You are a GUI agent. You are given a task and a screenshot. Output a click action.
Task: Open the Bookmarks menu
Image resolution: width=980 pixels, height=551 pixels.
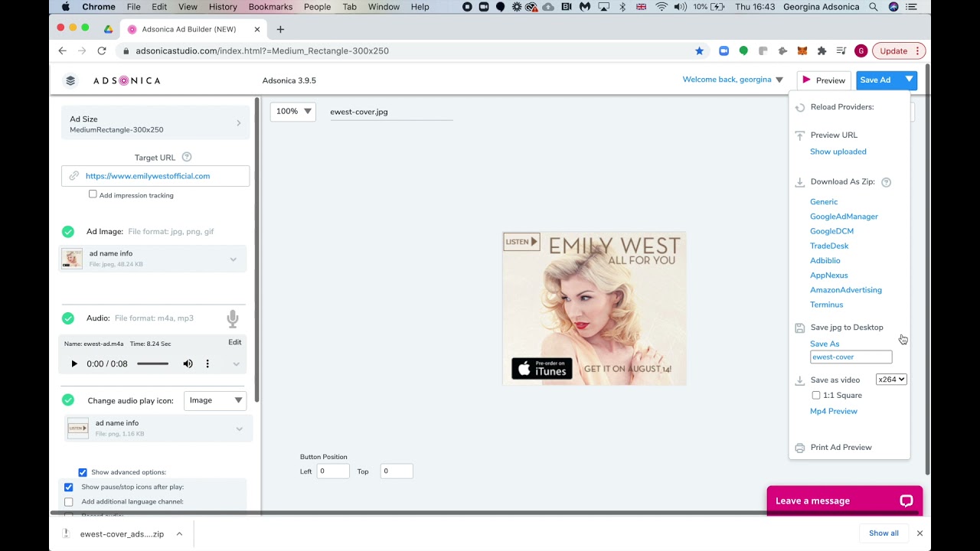(x=270, y=7)
